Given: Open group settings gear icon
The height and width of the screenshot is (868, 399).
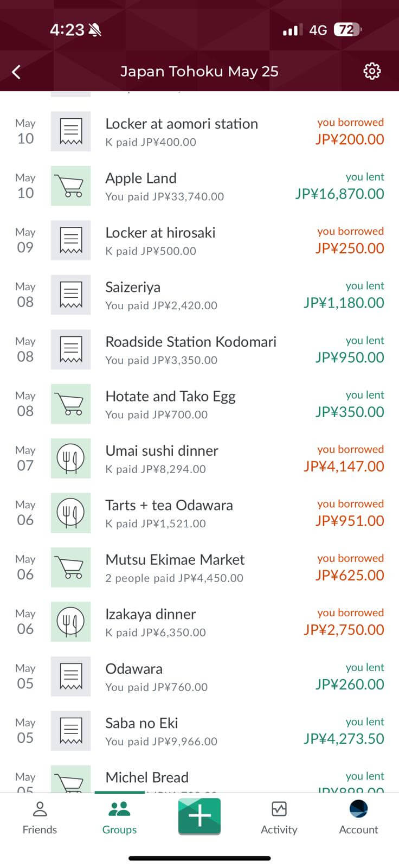Looking at the screenshot, I should pyautogui.click(x=371, y=71).
